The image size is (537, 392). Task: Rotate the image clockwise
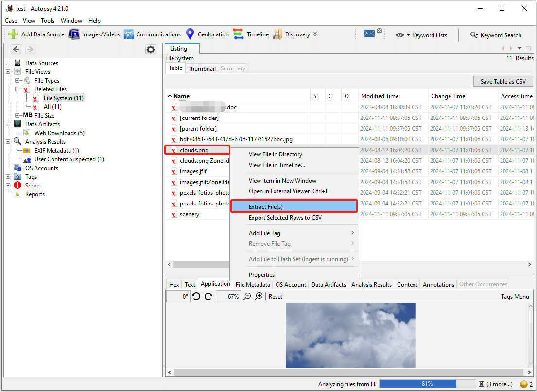208,296
